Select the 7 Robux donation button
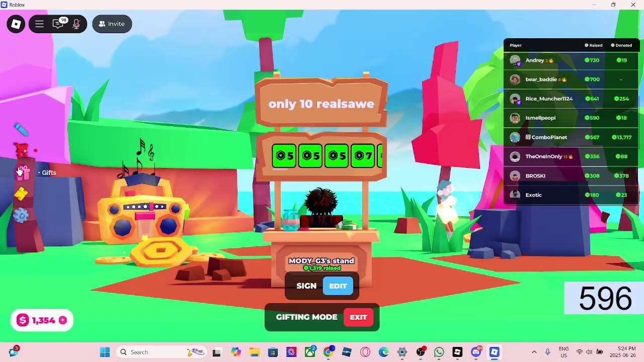Screen dimensions: 644x362 [363, 156]
